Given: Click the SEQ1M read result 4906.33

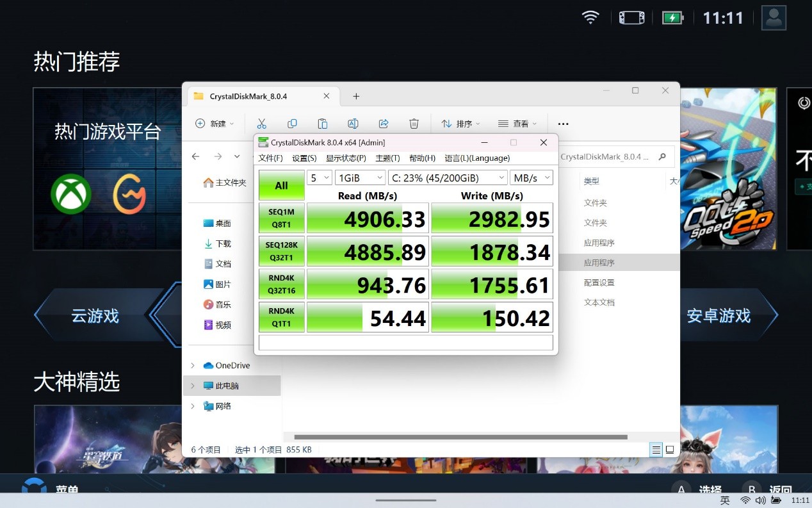Looking at the screenshot, I should (x=368, y=218).
